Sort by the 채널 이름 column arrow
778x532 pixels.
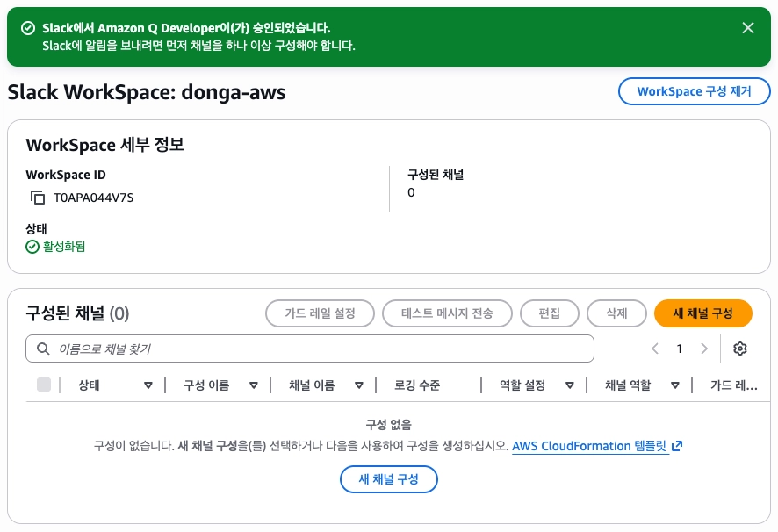pyautogui.click(x=358, y=385)
